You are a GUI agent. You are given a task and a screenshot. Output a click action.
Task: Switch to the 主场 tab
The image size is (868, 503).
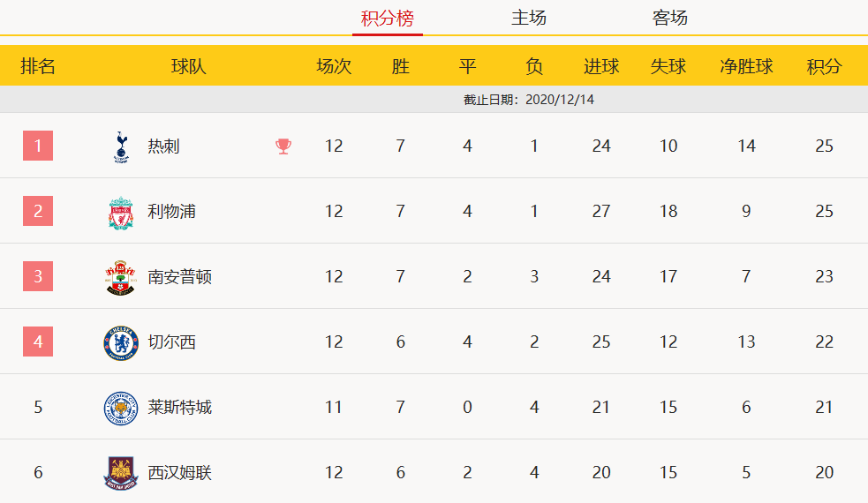click(529, 18)
